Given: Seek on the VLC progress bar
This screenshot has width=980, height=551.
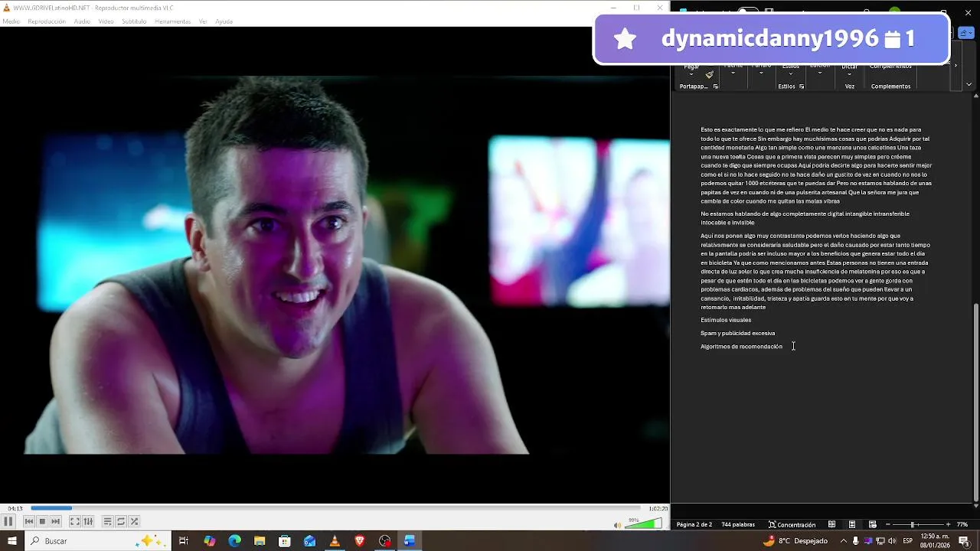Looking at the screenshot, I should 335,508.
